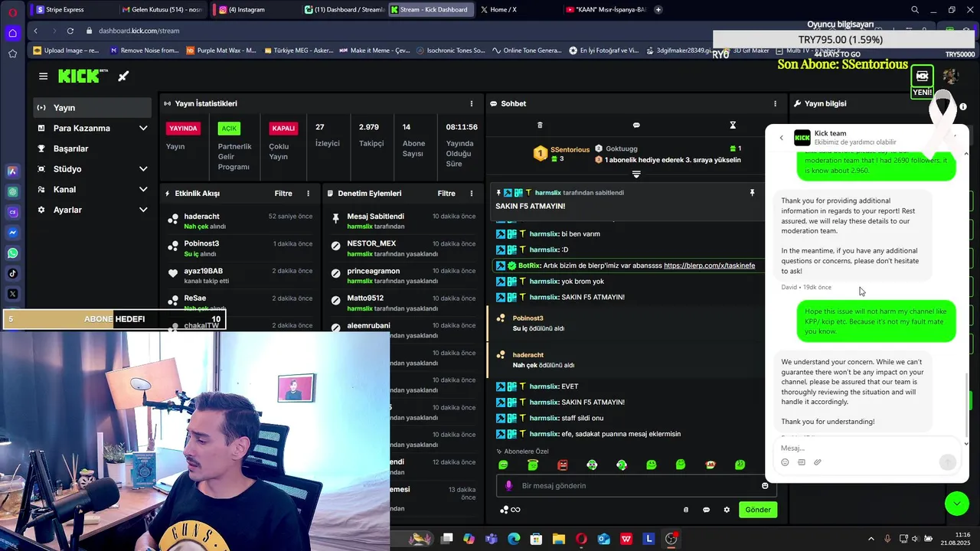Open emoji picker in Kick team support chat
Viewport: 980px width, 551px height.
[785, 462]
